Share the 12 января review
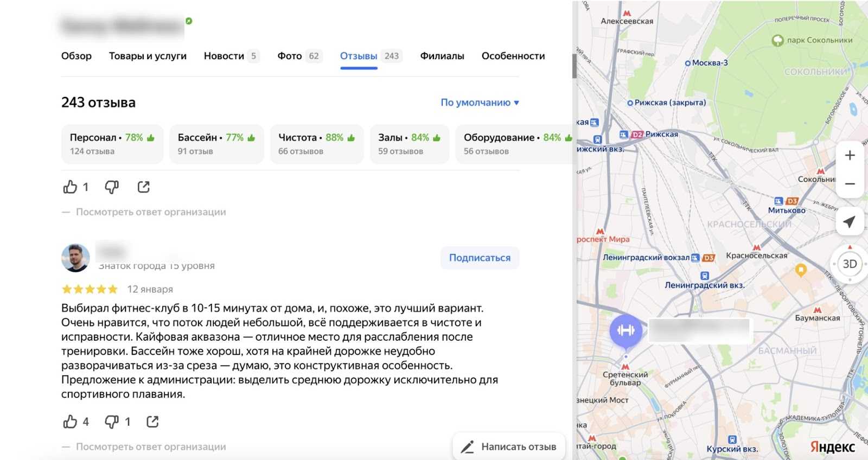Screen dimensions: 868x460 (153, 421)
